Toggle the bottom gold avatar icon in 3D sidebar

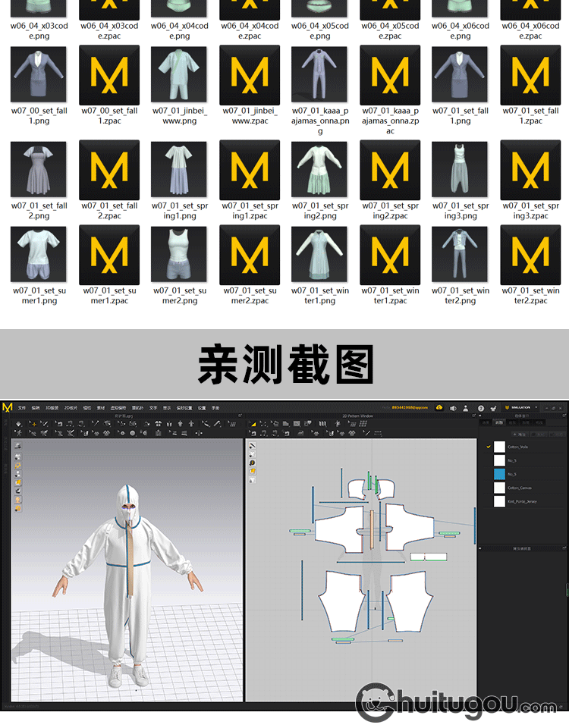point(17,508)
